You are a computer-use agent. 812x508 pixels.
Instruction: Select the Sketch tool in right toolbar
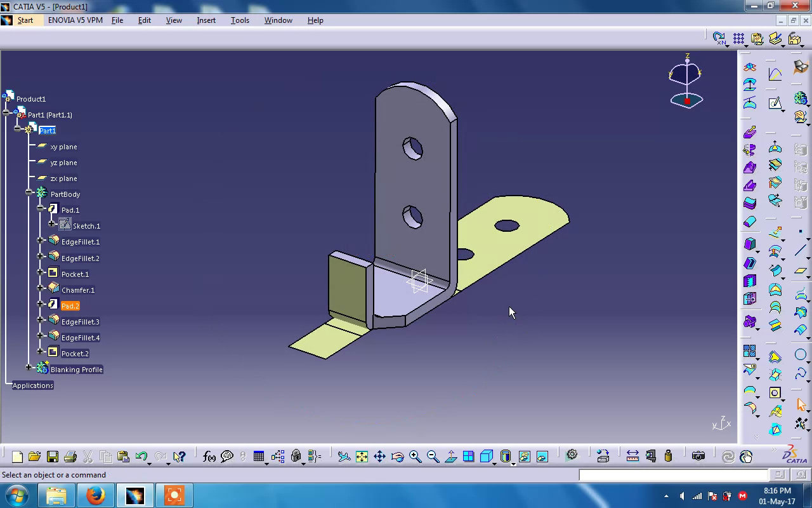(x=775, y=103)
